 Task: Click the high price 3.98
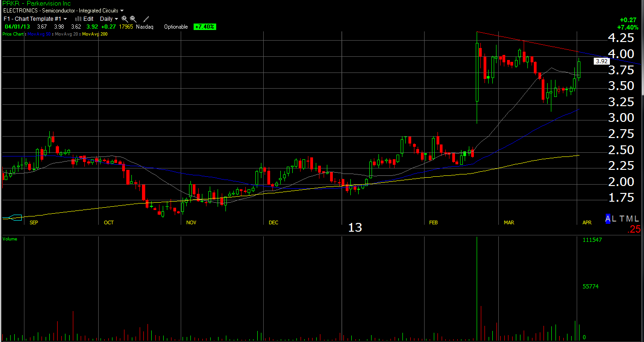pyautogui.click(x=59, y=27)
